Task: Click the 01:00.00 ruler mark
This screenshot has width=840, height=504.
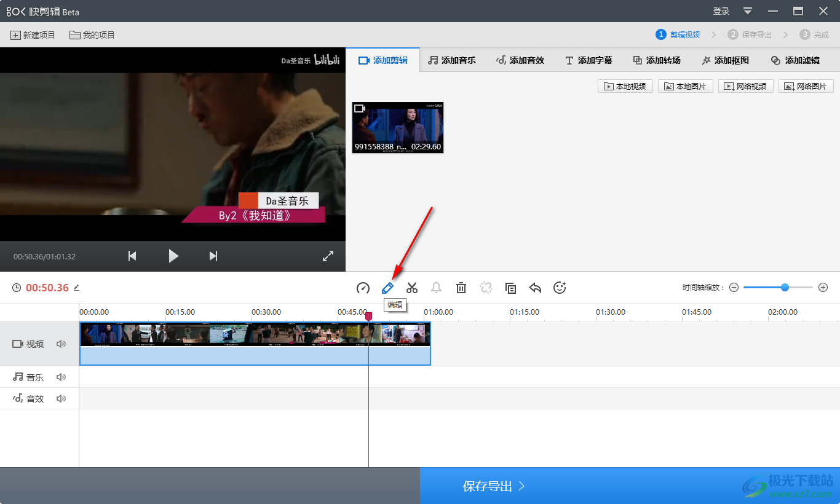Action: click(x=438, y=312)
